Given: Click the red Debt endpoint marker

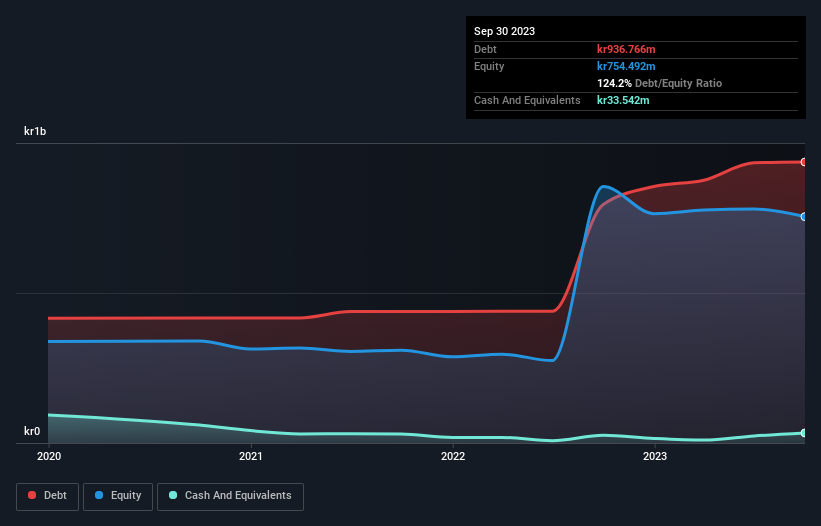Looking at the screenshot, I should [x=804, y=162].
